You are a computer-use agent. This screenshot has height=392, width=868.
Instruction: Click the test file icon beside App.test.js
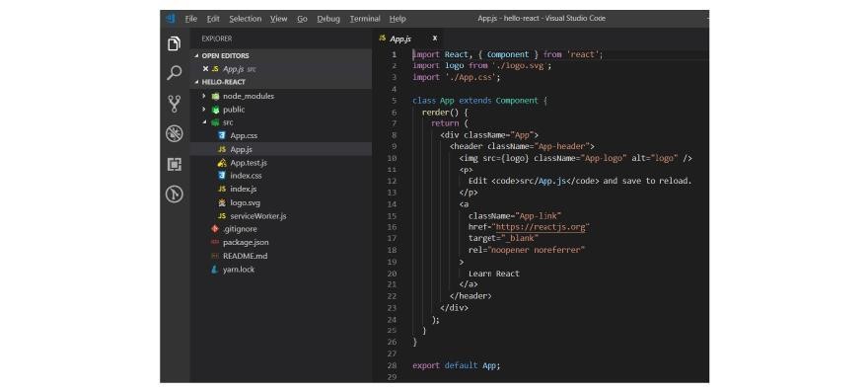[221, 163]
